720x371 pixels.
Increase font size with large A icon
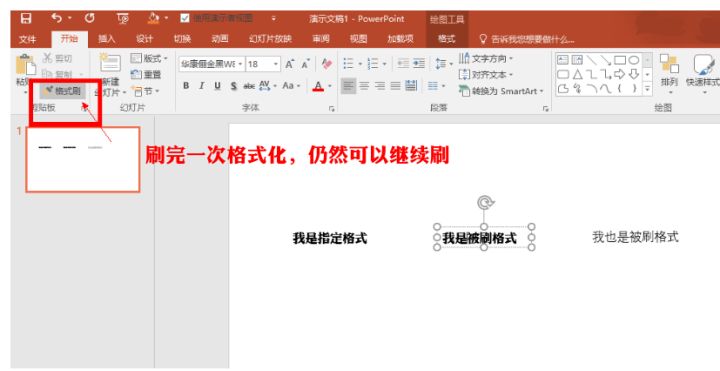(290, 64)
